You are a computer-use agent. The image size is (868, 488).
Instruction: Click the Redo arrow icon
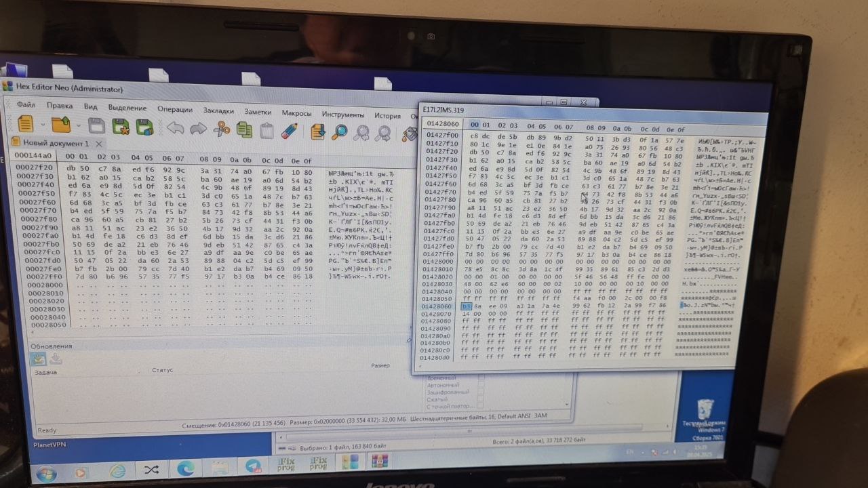point(199,128)
